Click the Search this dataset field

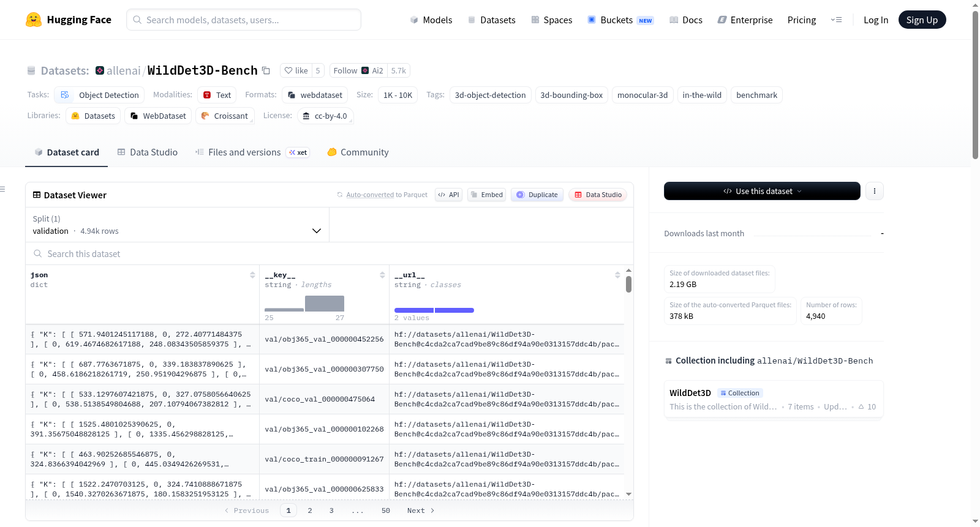click(x=330, y=253)
